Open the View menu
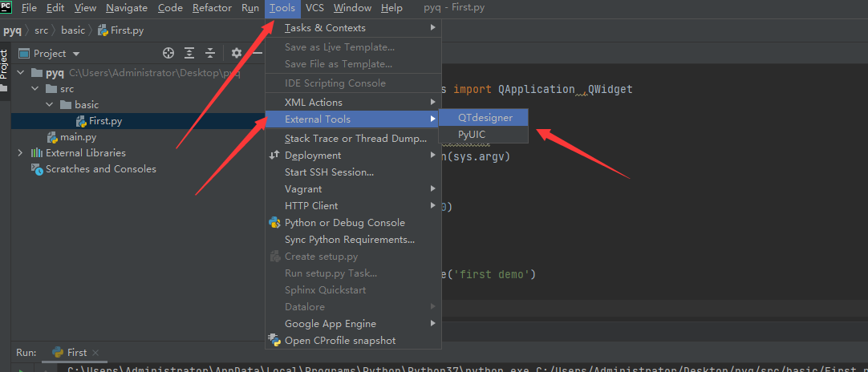 click(x=85, y=8)
